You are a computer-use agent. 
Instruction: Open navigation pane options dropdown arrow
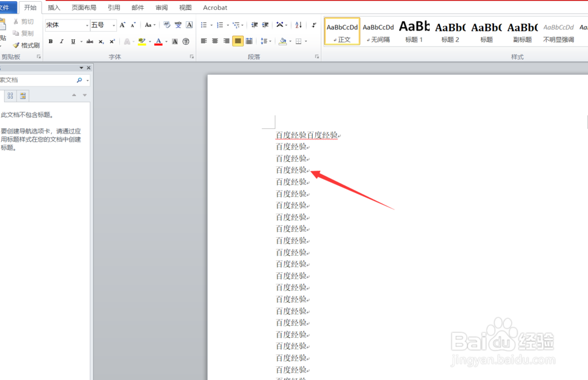(x=81, y=68)
